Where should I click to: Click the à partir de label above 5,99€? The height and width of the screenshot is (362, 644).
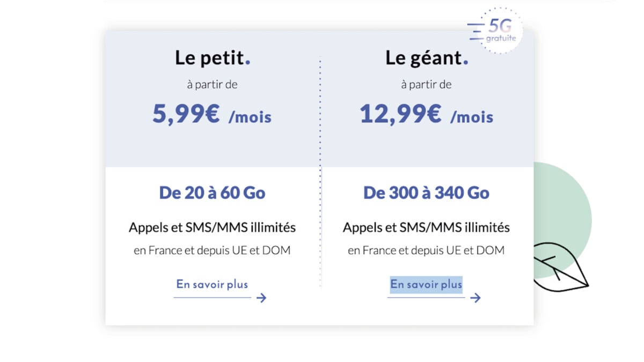[x=212, y=84]
